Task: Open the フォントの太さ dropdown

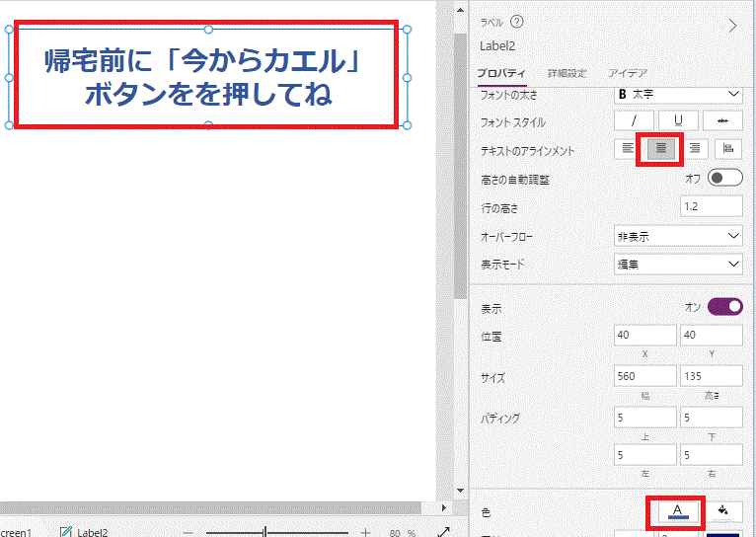Action: click(678, 94)
